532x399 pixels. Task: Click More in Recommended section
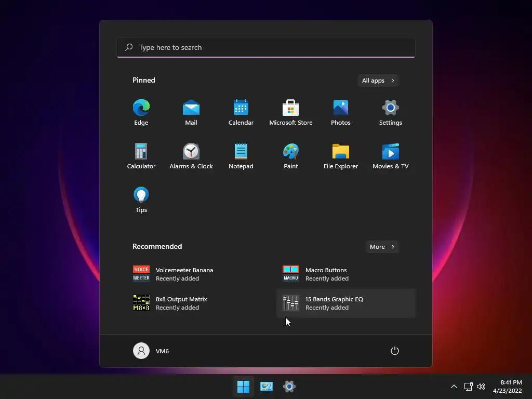point(382,247)
